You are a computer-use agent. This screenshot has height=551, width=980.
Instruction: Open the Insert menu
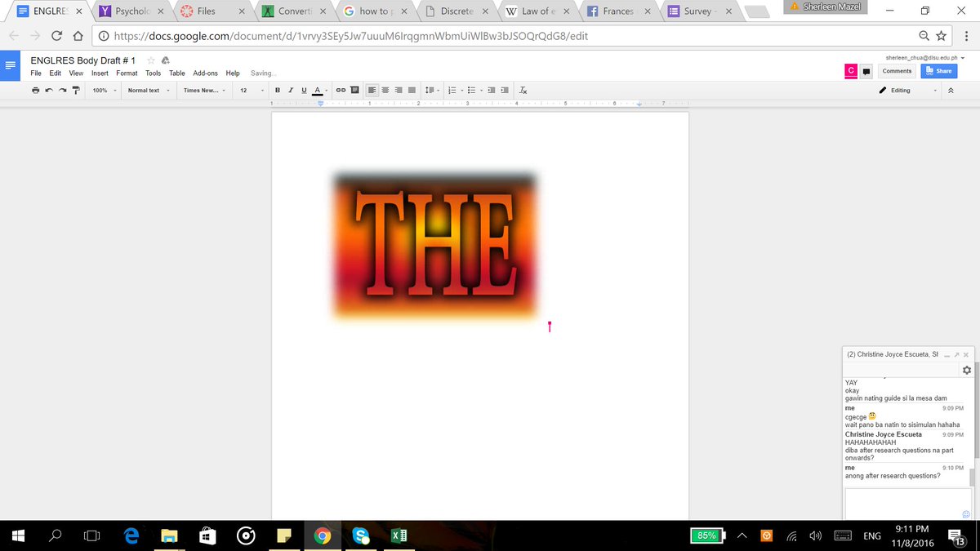coord(100,73)
